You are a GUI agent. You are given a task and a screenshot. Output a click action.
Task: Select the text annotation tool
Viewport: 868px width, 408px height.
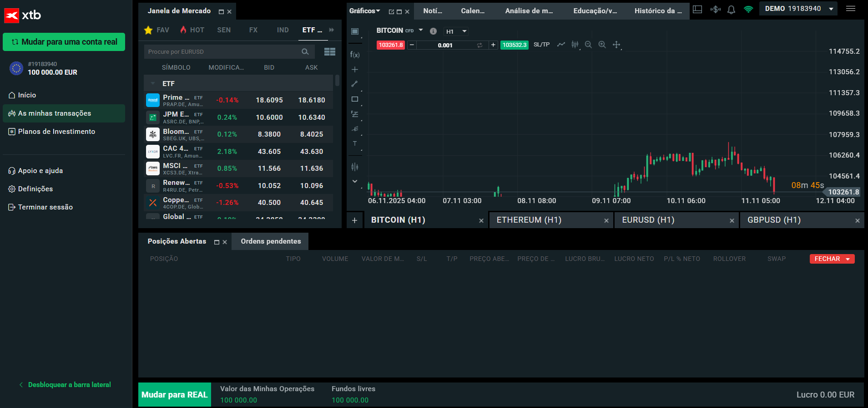pos(355,143)
